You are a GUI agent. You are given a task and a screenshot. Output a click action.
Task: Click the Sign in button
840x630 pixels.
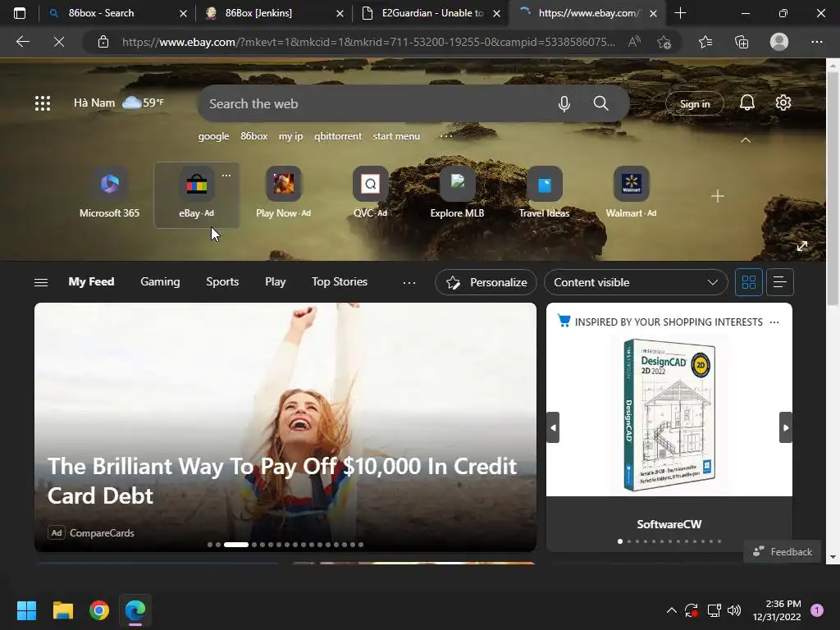point(695,104)
